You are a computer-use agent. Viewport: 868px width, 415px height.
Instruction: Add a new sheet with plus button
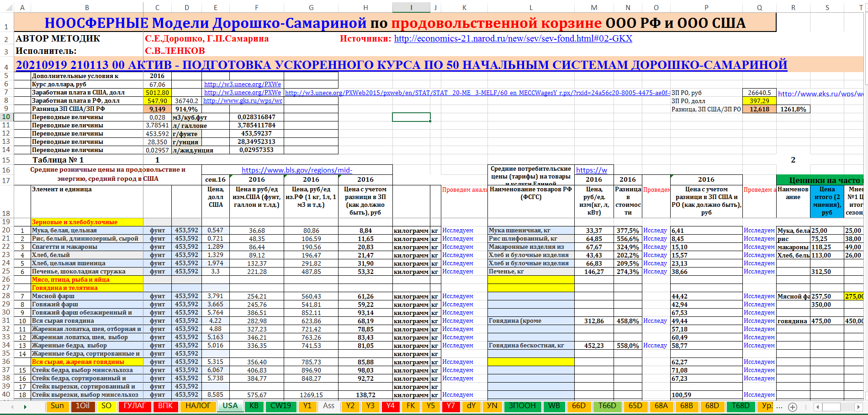pos(793,407)
